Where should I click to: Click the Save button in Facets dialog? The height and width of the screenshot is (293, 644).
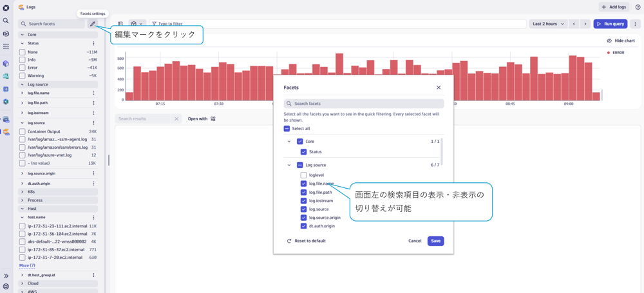pyautogui.click(x=435, y=241)
